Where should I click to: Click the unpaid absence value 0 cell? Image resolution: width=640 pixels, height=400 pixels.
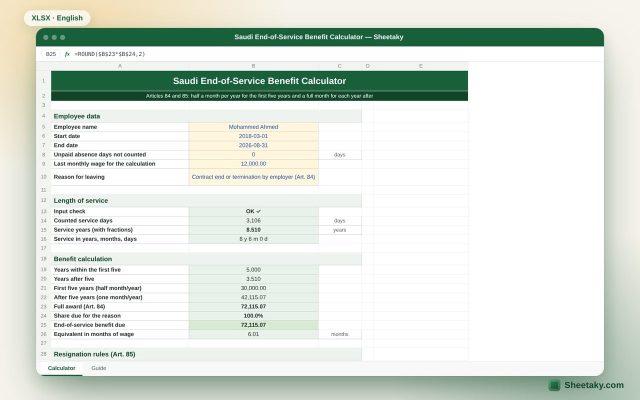click(x=253, y=155)
